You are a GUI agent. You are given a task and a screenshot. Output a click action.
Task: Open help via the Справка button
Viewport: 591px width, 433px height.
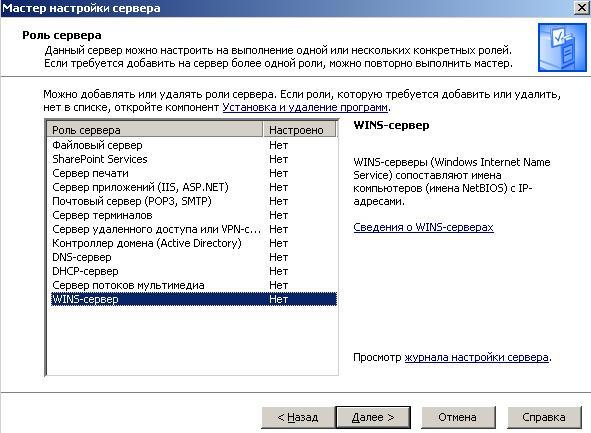click(544, 417)
